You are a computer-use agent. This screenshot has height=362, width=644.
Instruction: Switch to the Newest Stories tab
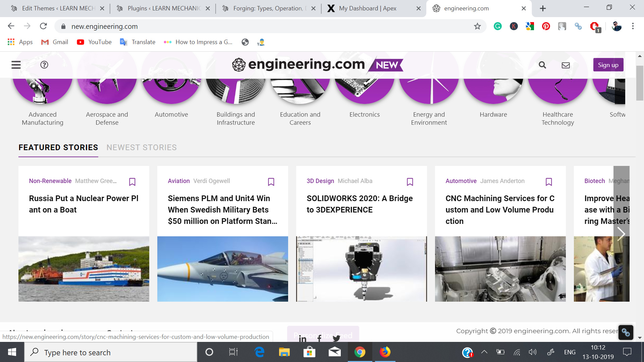click(x=142, y=147)
